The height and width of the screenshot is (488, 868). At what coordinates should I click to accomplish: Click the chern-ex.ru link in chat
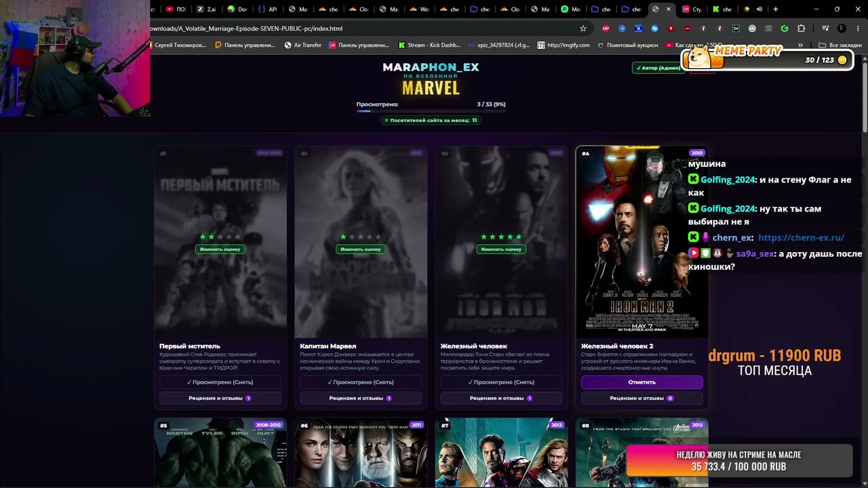pos(801,237)
